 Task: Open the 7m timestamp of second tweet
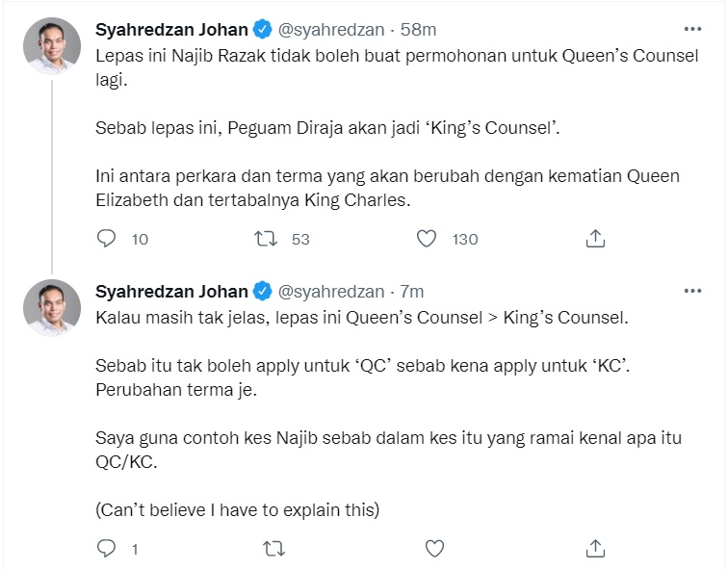point(412,292)
